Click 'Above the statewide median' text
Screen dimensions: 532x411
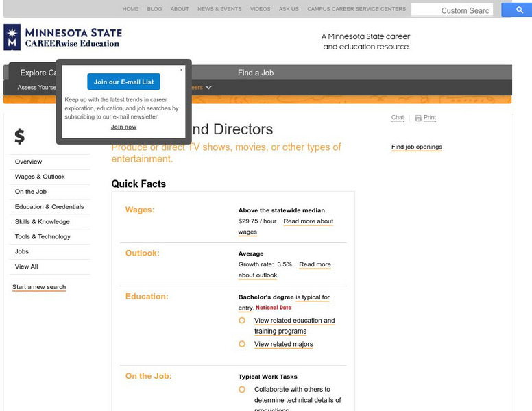pyautogui.click(x=282, y=210)
